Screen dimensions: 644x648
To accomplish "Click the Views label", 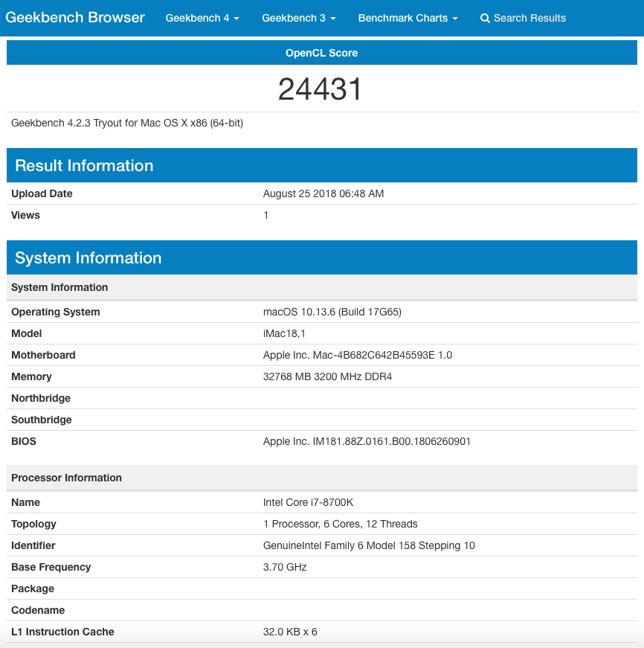I will click(25, 215).
